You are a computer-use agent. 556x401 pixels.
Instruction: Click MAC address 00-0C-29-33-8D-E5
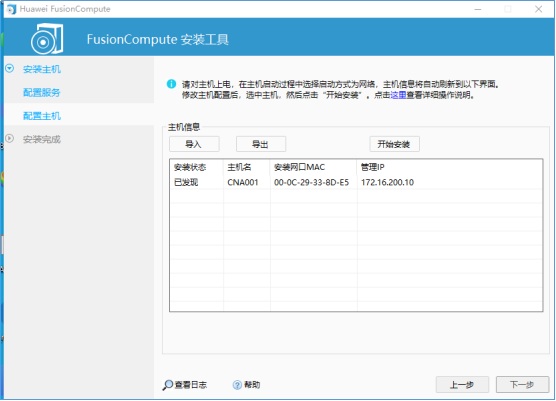pyautogui.click(x=311, y=182)
